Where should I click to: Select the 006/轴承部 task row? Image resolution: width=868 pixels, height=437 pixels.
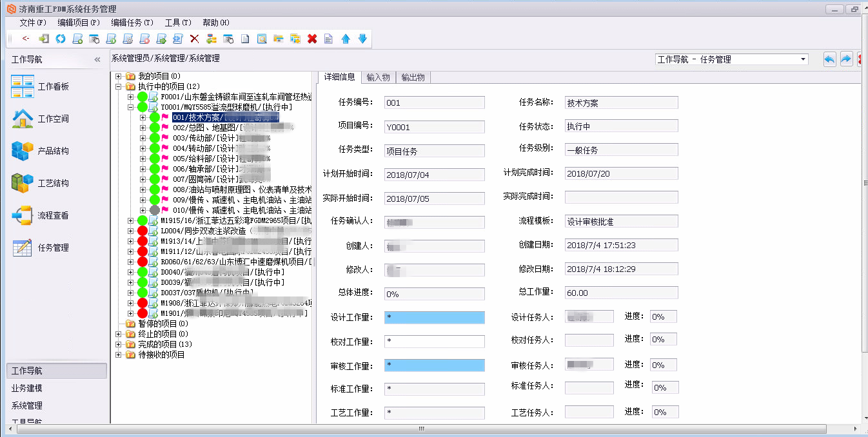(221, 169)
